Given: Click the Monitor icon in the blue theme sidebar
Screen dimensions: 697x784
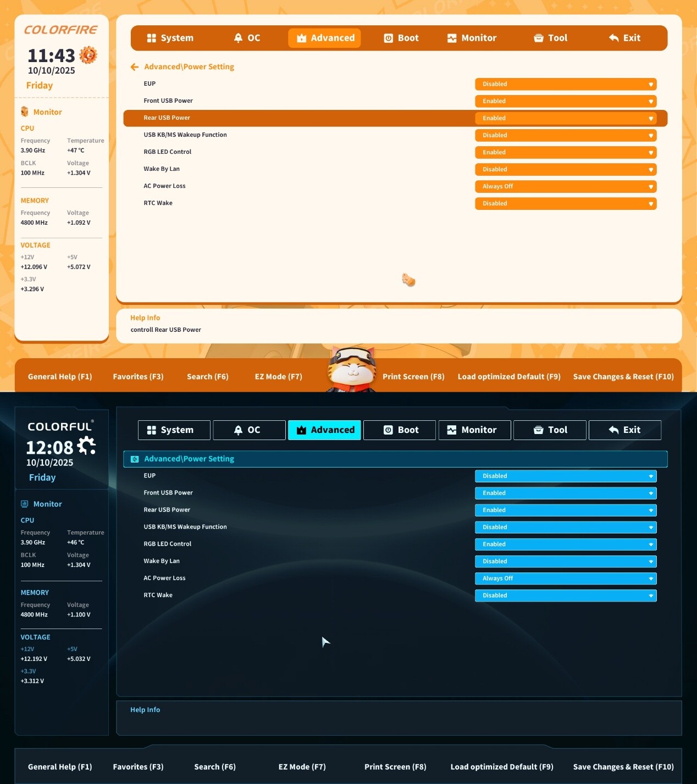Looking at the screenshot, I should [25, 504].
